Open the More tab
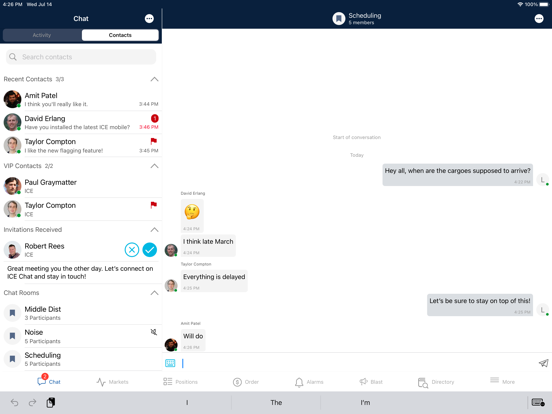The width and height of the screenshot is (552, 414). (x=502, y=381)
